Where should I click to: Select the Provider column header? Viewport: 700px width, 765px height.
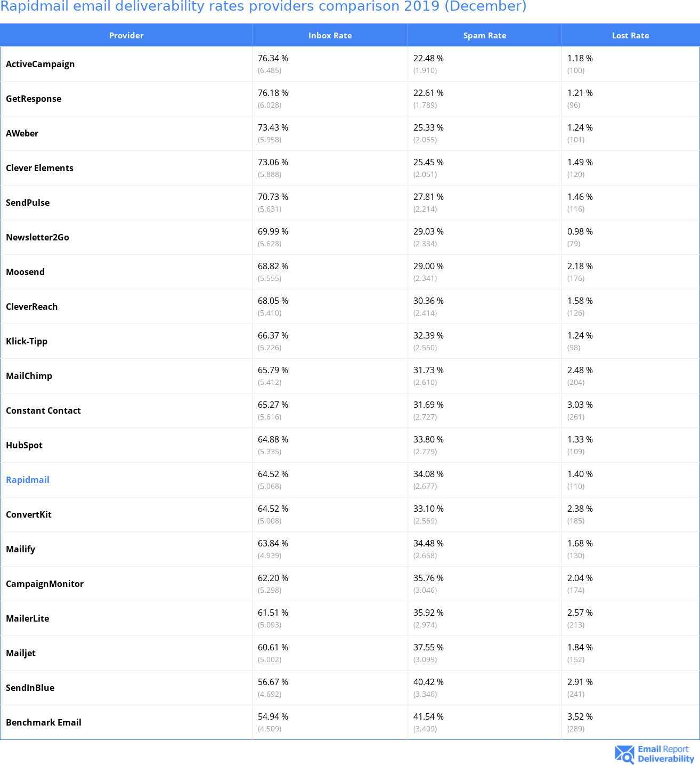pos(126,36)
